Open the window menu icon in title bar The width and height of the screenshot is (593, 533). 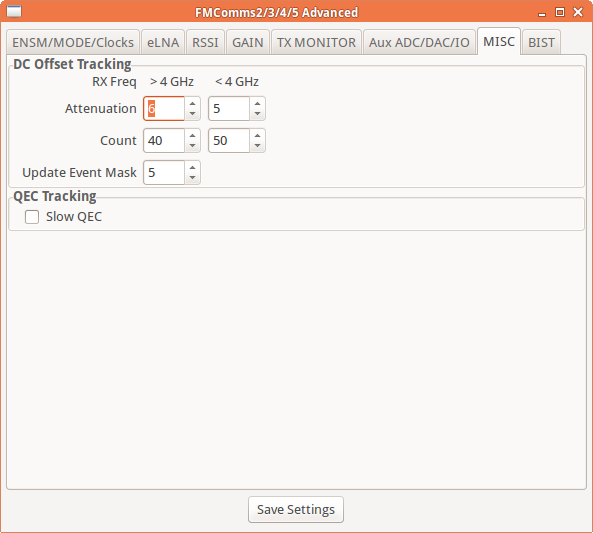[x=14, y=11]
